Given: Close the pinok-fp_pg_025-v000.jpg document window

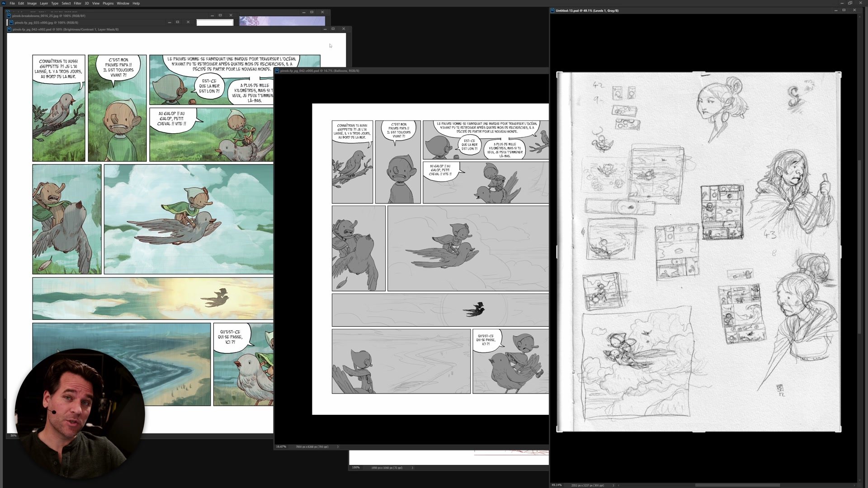Looking at the screenshot, I should click(188, 22).
